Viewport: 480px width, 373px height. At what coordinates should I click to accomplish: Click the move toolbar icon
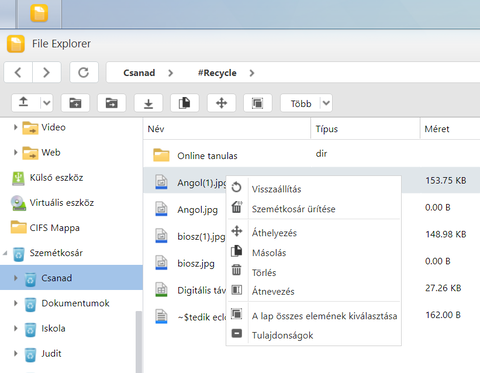(221, 103)
